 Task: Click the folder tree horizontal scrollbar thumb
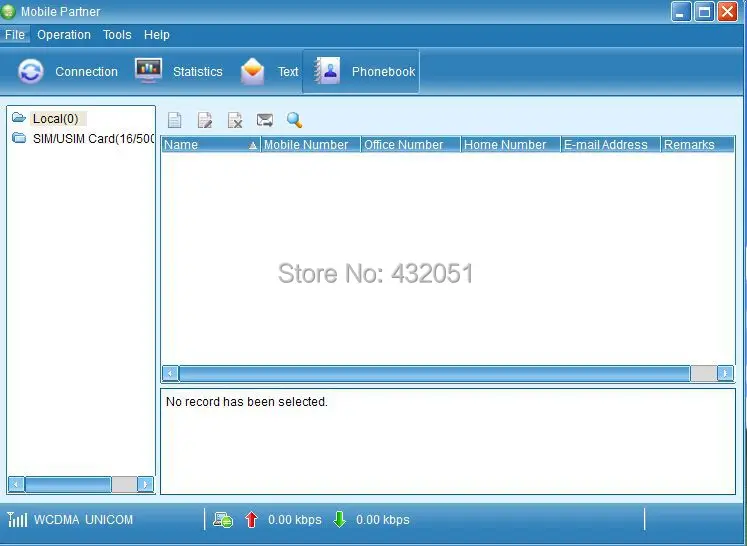68,484
